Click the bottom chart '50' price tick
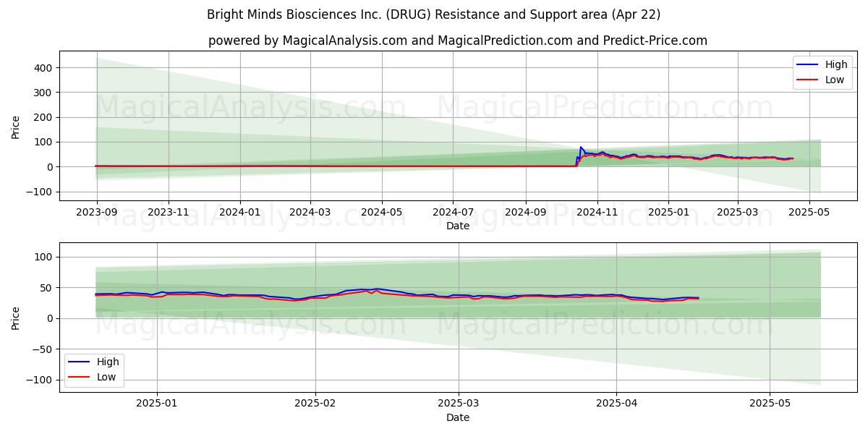Screen dimensions: 868x434 coord(48,288)
